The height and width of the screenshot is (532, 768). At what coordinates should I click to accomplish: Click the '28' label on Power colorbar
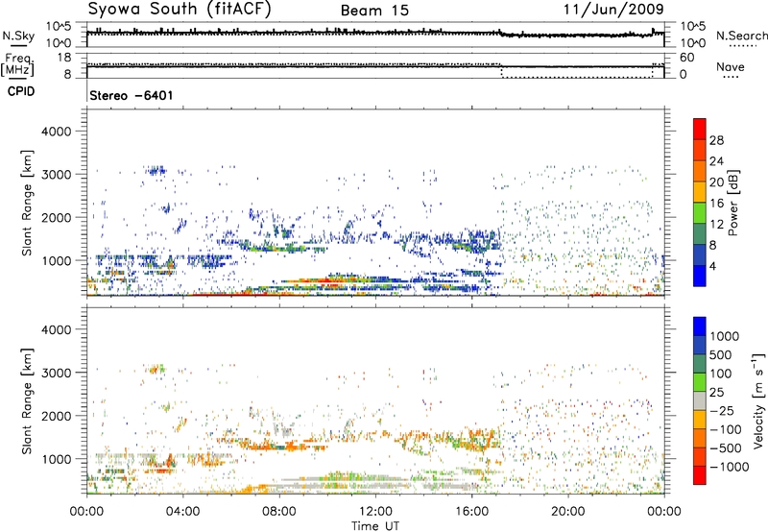716,140
